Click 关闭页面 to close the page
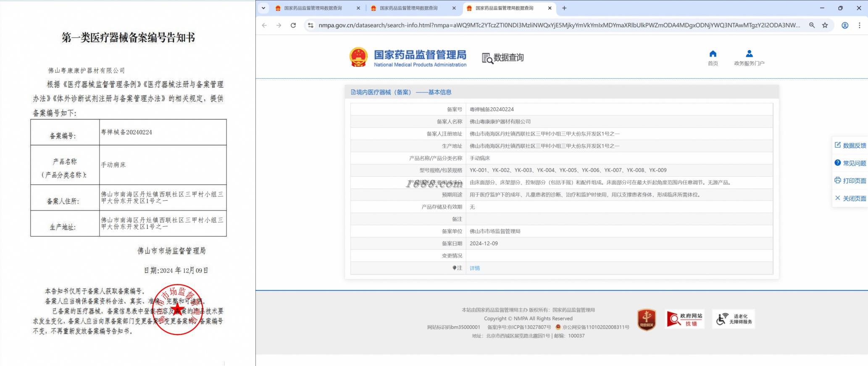 pos(850,198)
